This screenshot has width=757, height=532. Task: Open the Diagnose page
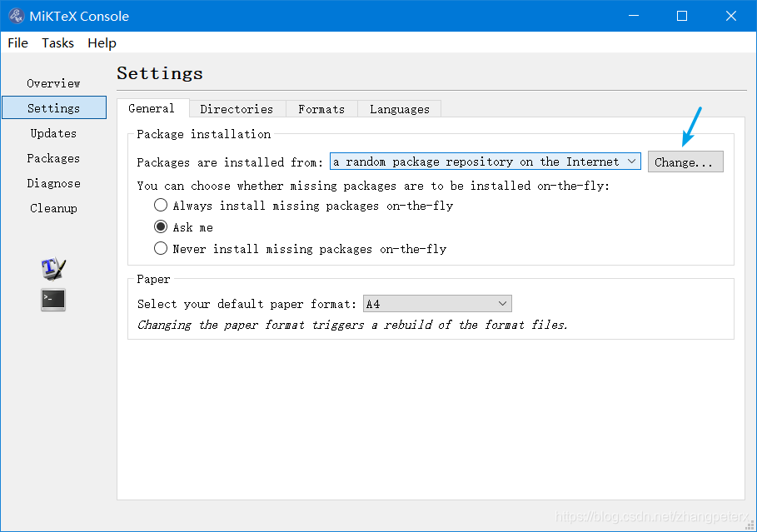click(53, 183)
